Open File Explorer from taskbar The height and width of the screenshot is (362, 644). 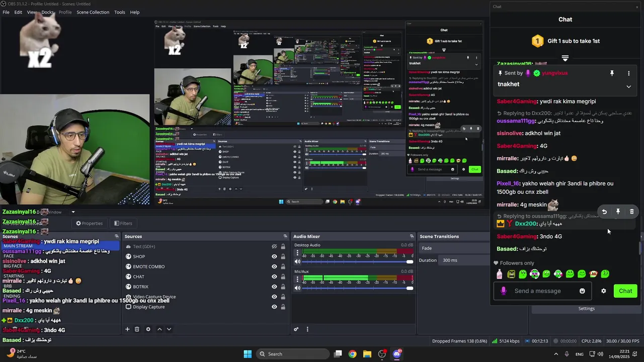[367, 354]
